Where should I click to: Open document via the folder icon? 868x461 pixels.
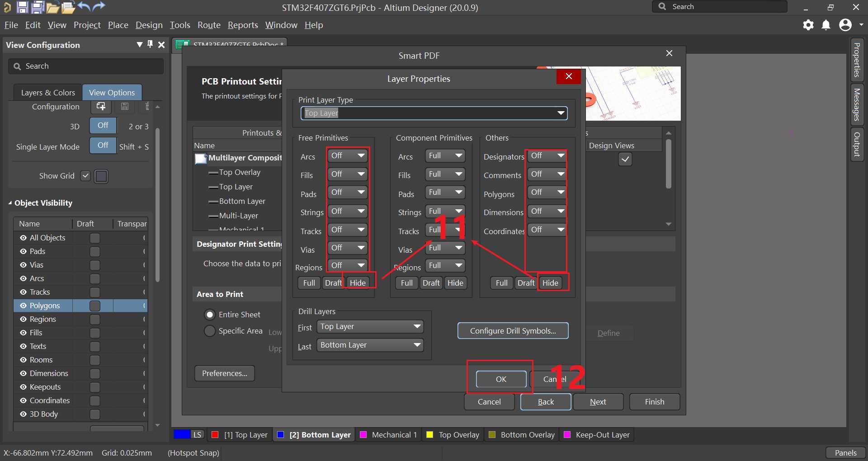(x=53, y=7)
